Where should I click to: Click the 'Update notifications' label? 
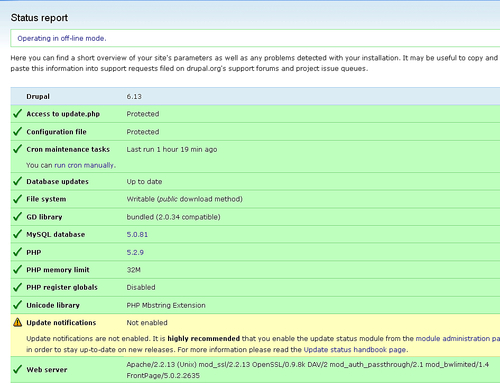(x=61, y=323)
